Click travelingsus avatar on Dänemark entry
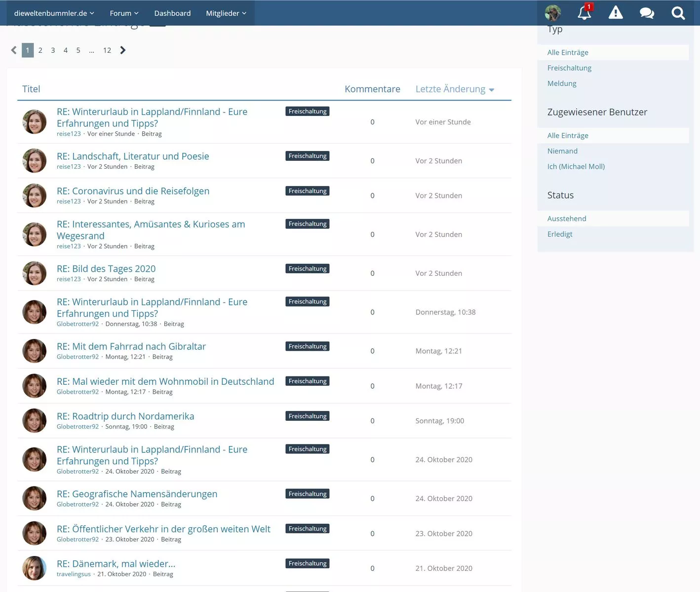 pyautogui.click(x=35, y=568)
